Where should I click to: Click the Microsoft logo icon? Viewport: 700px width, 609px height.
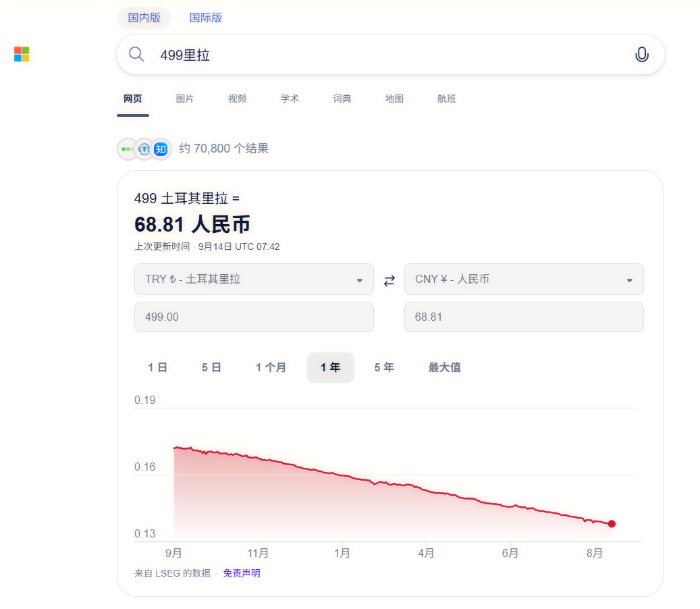coord(22,54)
